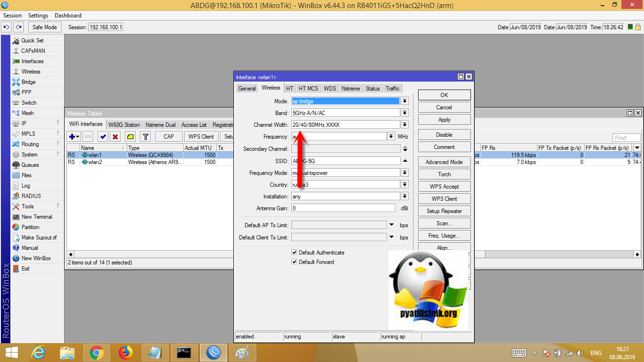
Task: Click the redo arrow in the WinBox toolbar
Action: (18, 27)
